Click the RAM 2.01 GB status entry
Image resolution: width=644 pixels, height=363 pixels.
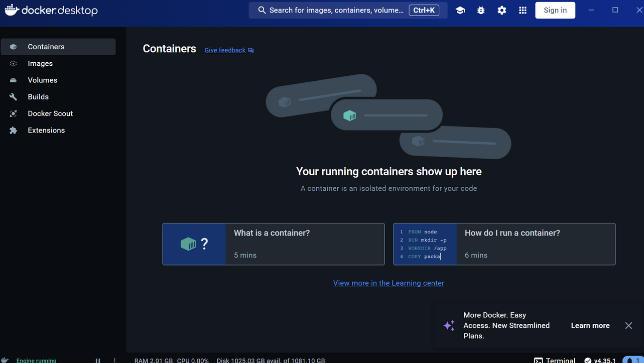pyautogui.click(x=154, y=360)
